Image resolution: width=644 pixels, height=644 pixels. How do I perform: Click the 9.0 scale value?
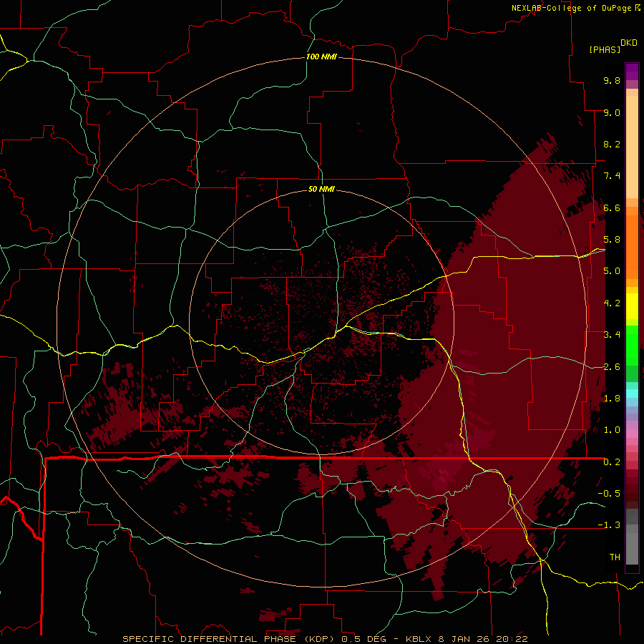[x=612, y=112]
